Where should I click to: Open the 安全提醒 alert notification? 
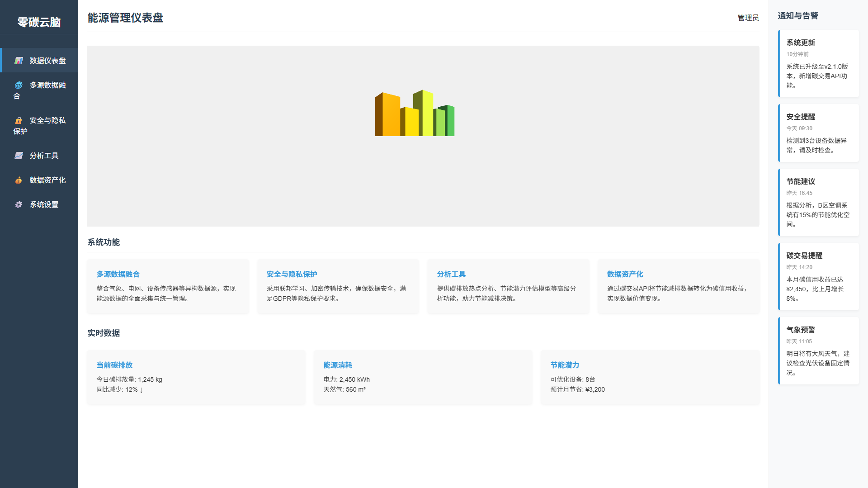pos(819,133)
